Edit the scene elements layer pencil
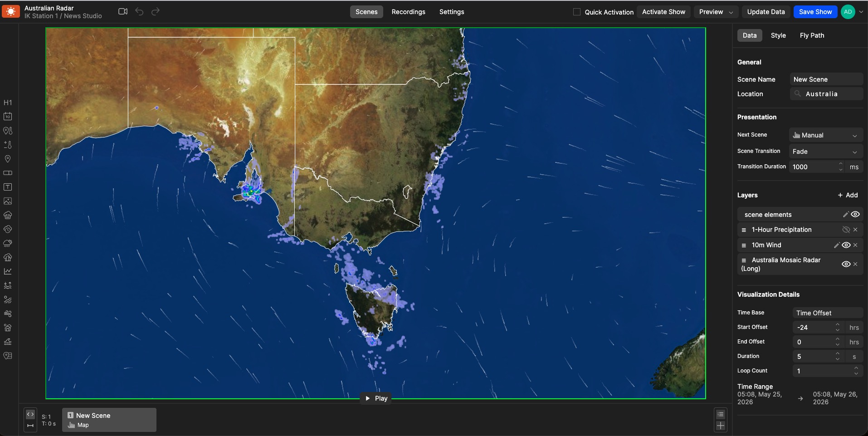The width and height of the screenshot is (868, 436). [845, 215]
